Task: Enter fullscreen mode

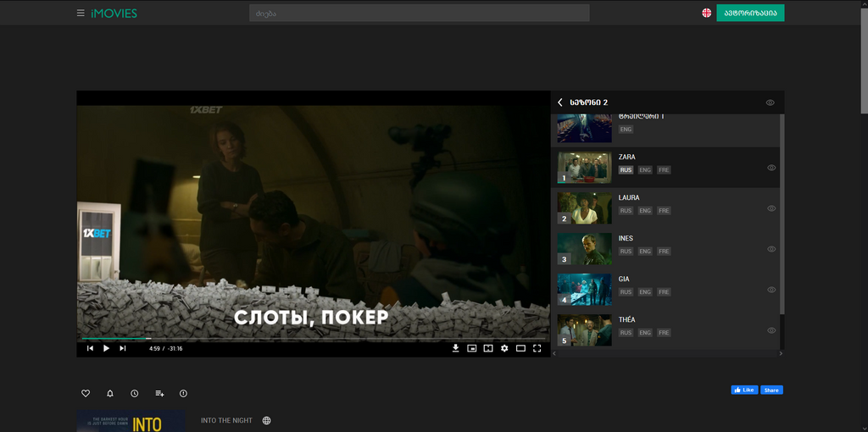Action: (537, 348)
